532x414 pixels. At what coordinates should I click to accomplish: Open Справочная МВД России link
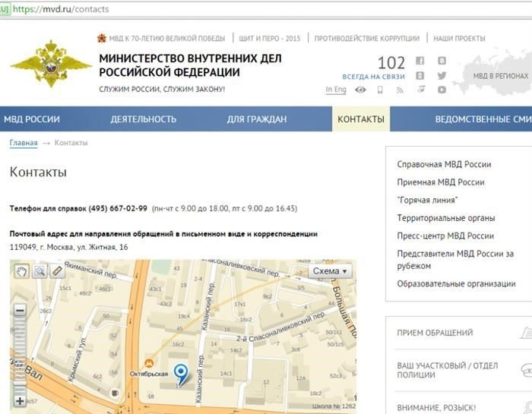(x=444, y=164)
